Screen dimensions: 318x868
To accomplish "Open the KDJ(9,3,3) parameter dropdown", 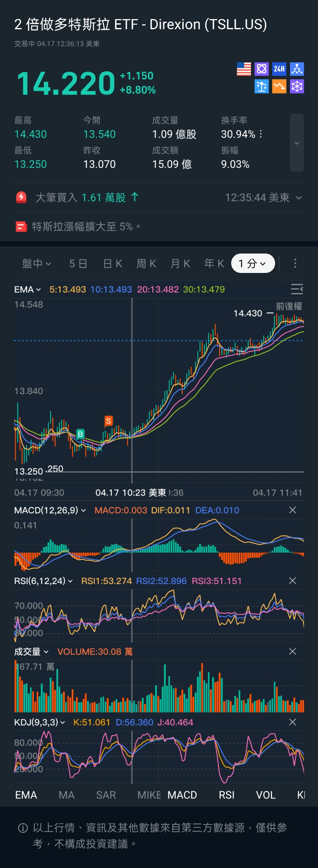I will [40, 722].
